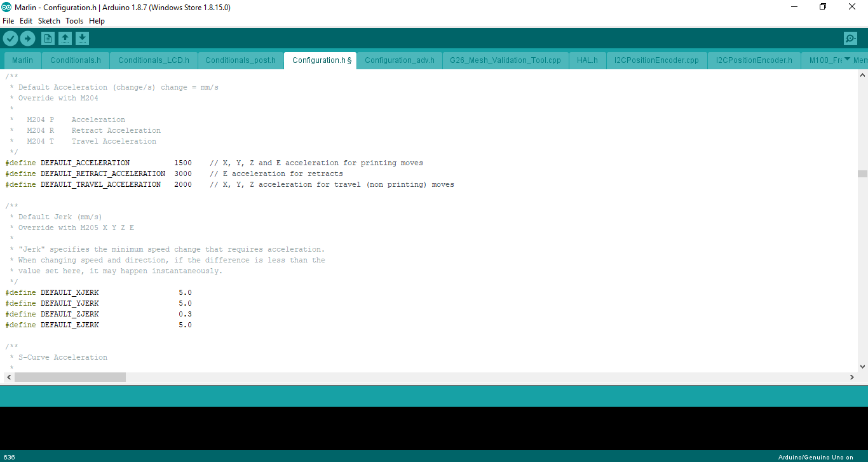Open an existing sketch
Screen dimensions: 868x462
[64, 38]
